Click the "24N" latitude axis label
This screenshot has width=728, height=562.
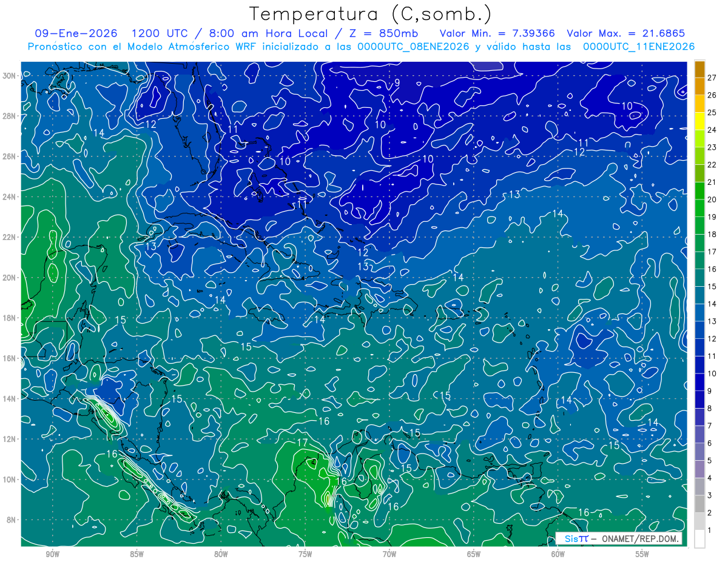click(x=8, y=197)
